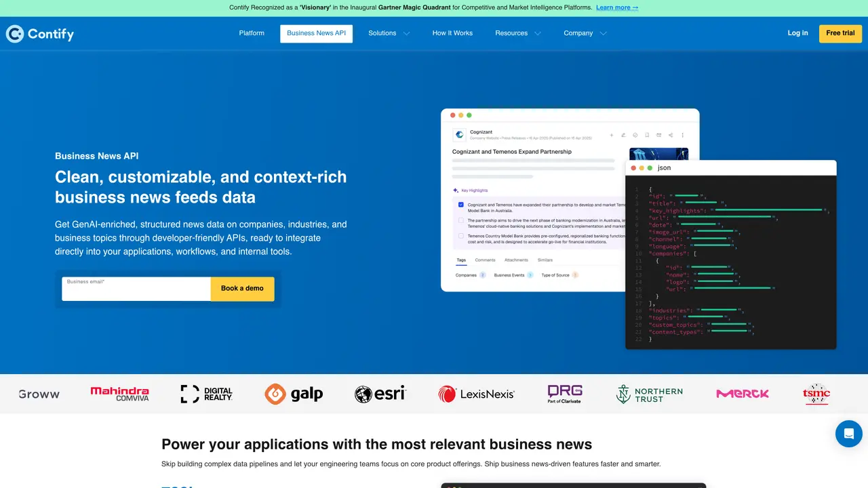Image resolution: width=868 pixels, height=488 pixels.
Task: Click the 'Business News API' hero heading label
Action: click(96, 156)
